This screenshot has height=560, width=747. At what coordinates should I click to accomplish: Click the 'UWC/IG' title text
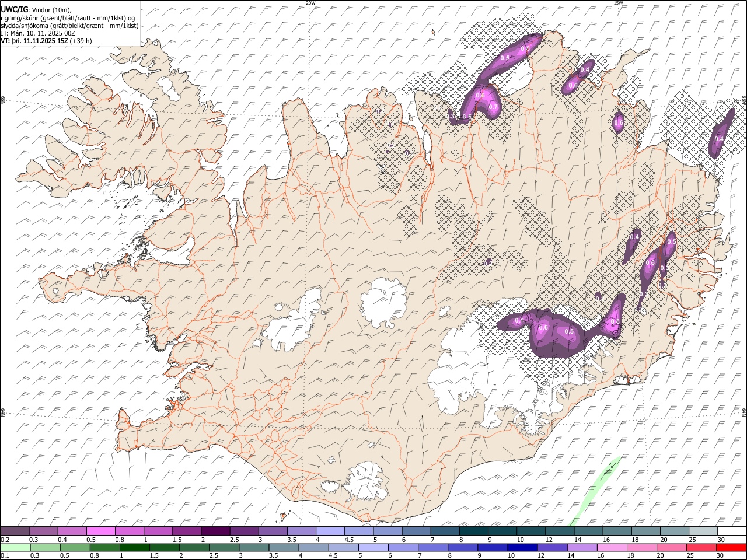pos(14,9)
